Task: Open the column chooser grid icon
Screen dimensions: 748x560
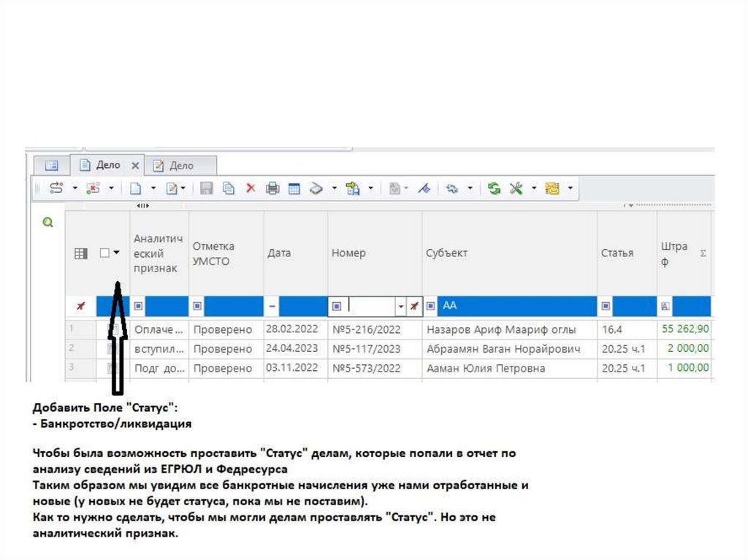Action: point(82,253)
